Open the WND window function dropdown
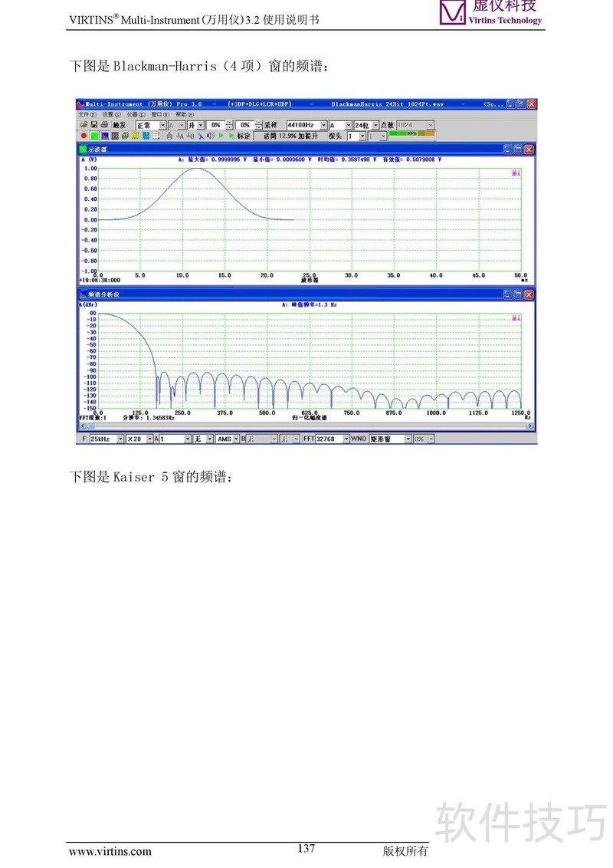 click(408, 439)
